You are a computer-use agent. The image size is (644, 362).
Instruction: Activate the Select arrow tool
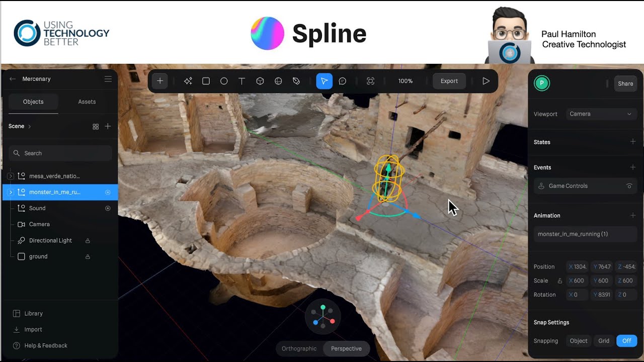pos(325,81)
